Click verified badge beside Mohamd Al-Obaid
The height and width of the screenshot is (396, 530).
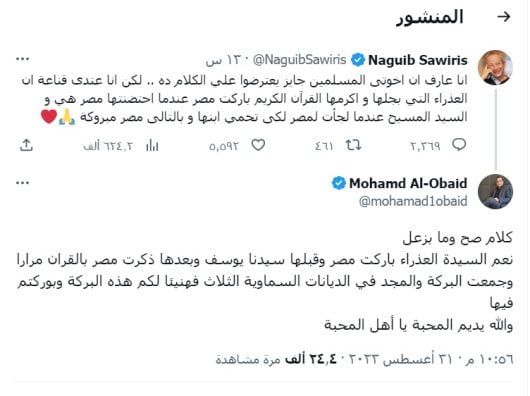pos(339,183)
